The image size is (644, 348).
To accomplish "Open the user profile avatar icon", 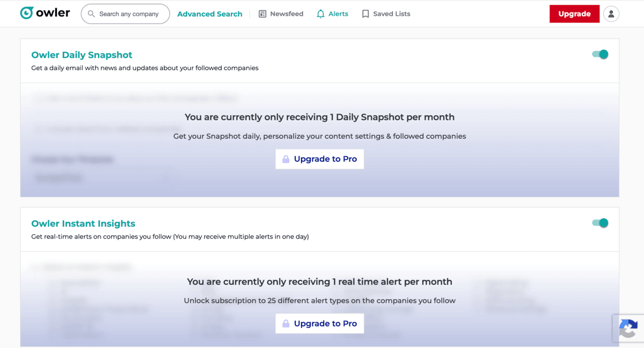I will [611, 14].
